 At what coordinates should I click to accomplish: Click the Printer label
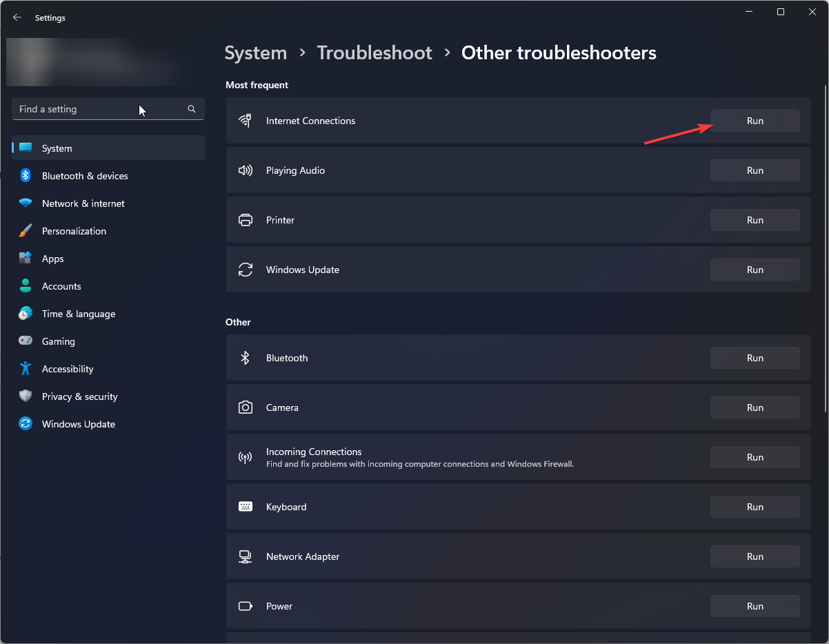click(280, 220)
